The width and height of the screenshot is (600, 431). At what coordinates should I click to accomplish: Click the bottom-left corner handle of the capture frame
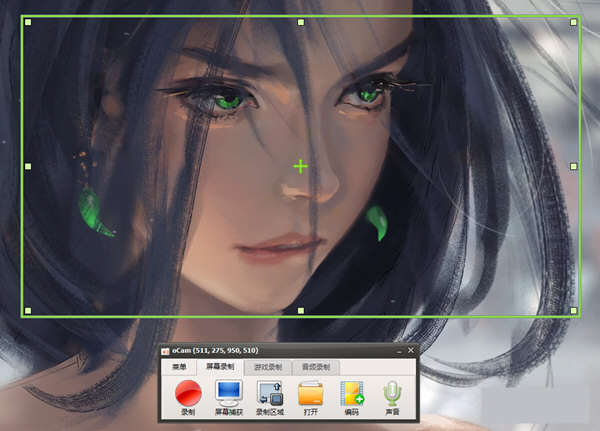(x=27, y=311)
